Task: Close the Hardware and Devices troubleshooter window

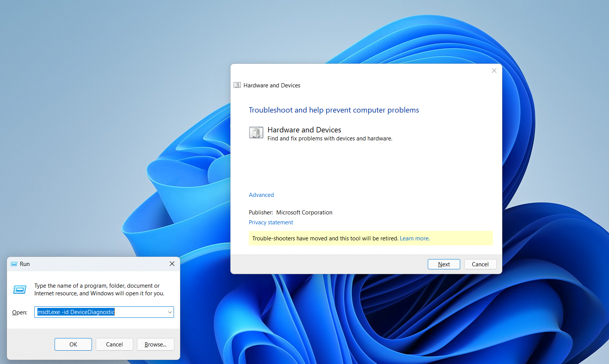Action: 494,71
